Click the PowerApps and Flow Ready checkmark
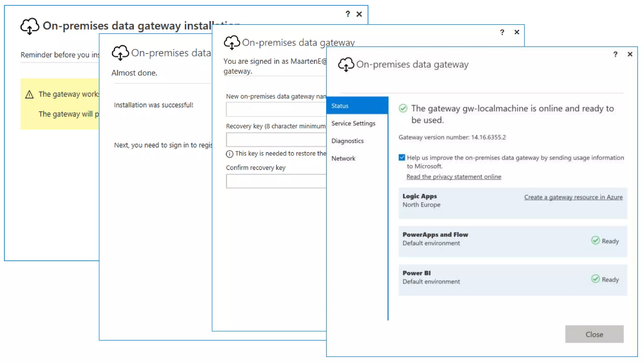 coord(595,240)
